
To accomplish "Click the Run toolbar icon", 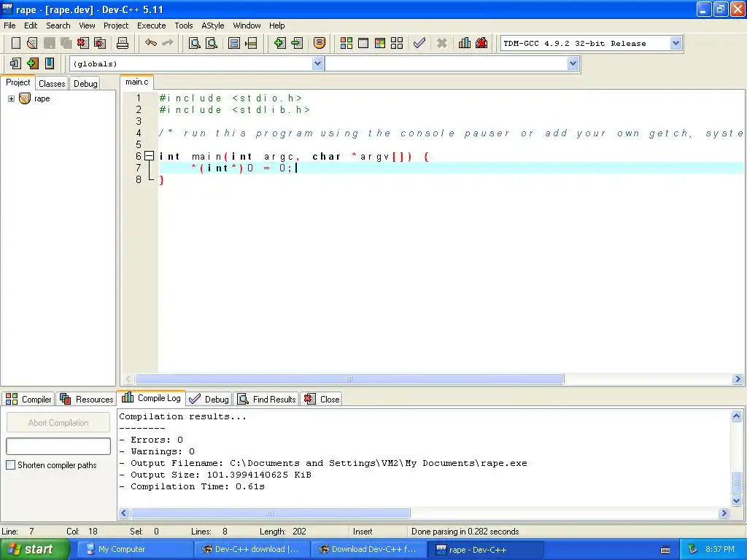I will coord(363,43).
